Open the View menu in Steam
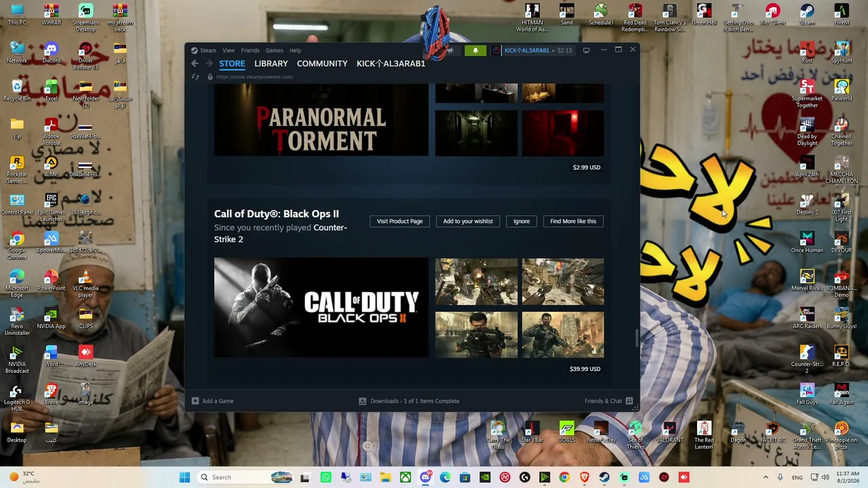 (229, 50)
